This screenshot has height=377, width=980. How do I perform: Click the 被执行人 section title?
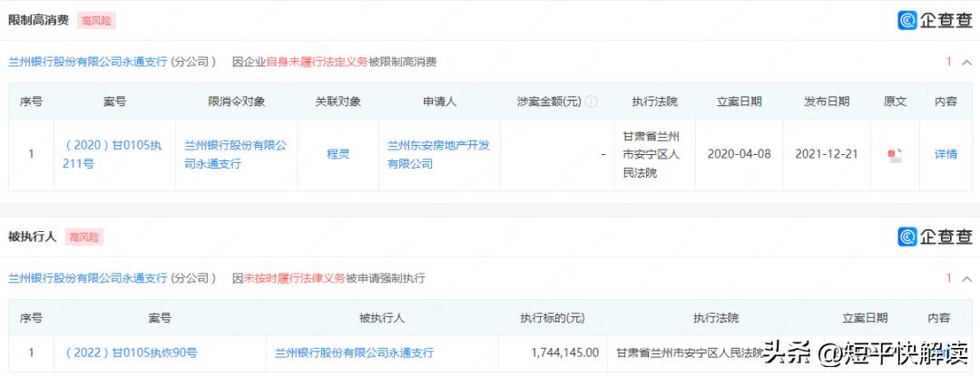32,237
